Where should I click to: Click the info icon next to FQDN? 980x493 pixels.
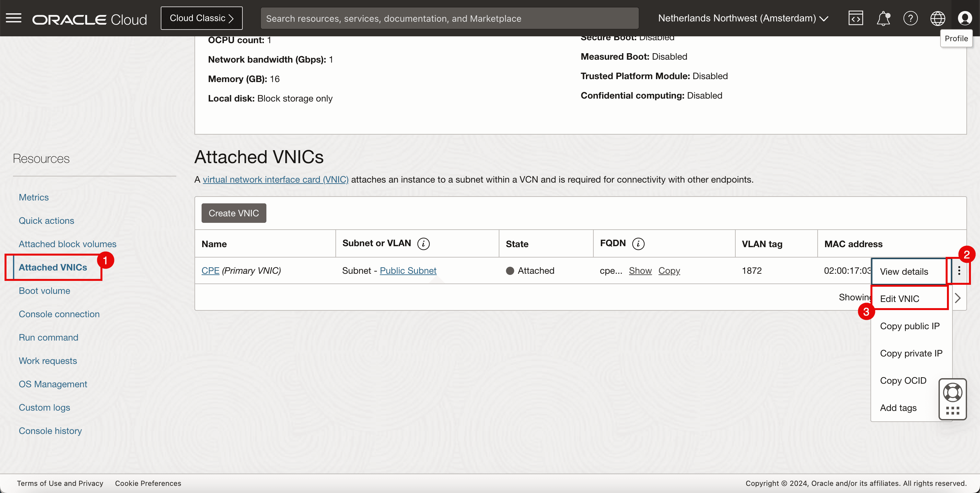[638, 244]
